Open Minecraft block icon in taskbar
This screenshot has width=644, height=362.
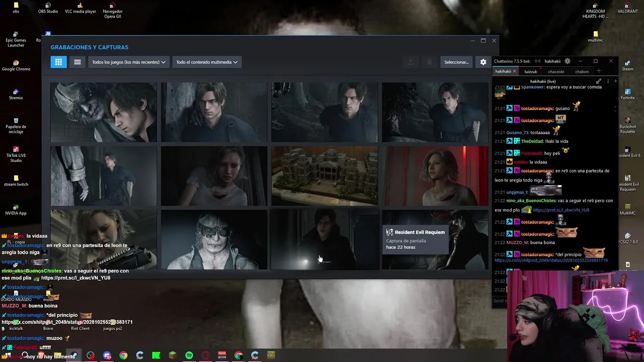coord(173,355)
